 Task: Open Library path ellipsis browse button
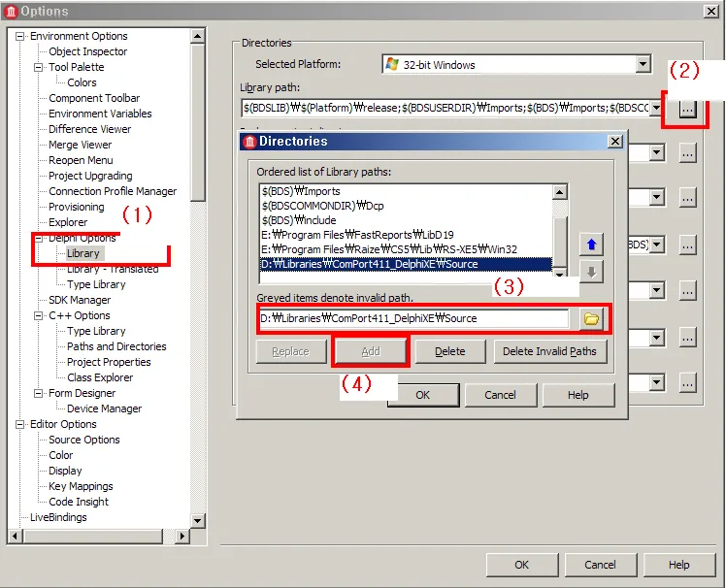point(687,109)
